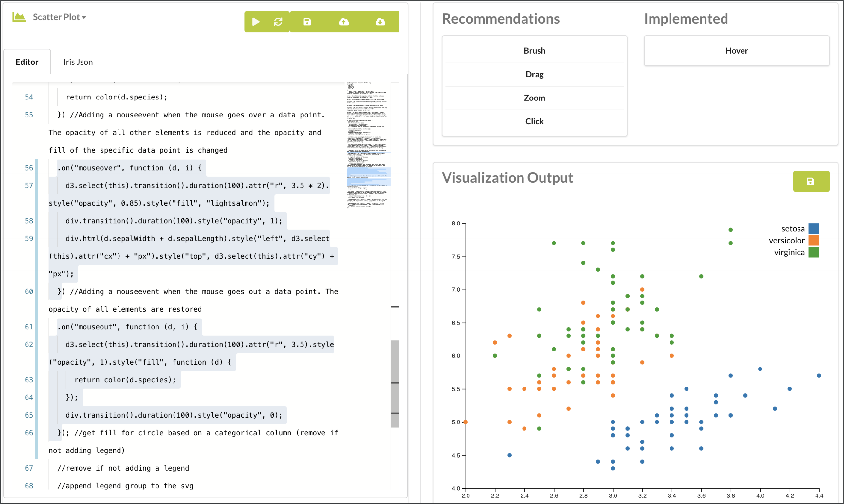Click the implemented Hover interaction
The width and height of the screenshot is (844, 504).
tap(736, 51)
